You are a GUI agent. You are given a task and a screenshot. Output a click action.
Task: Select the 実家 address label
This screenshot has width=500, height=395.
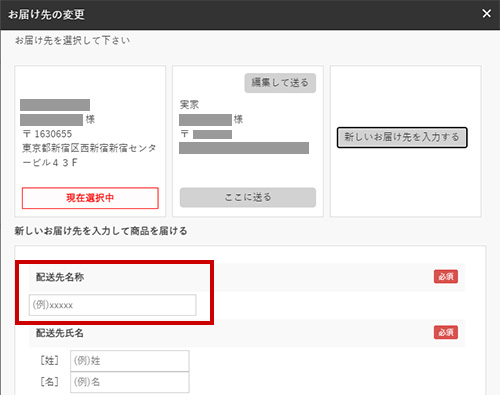189,105
